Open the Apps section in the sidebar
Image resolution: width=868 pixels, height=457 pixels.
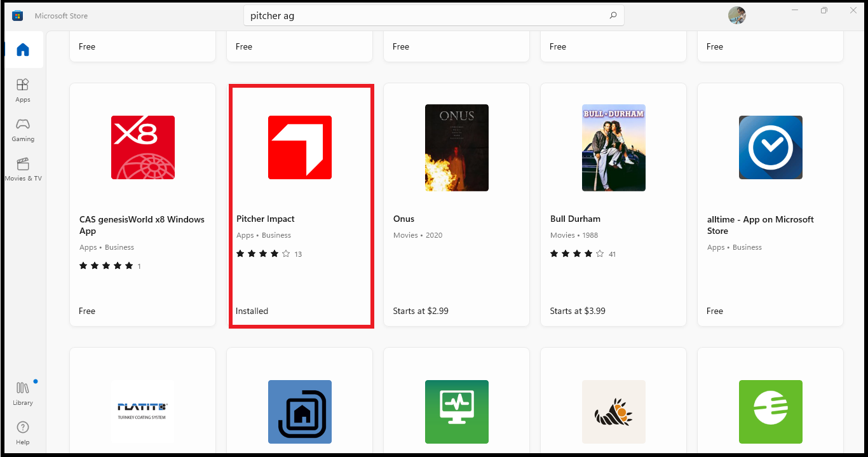coord(23,90)
